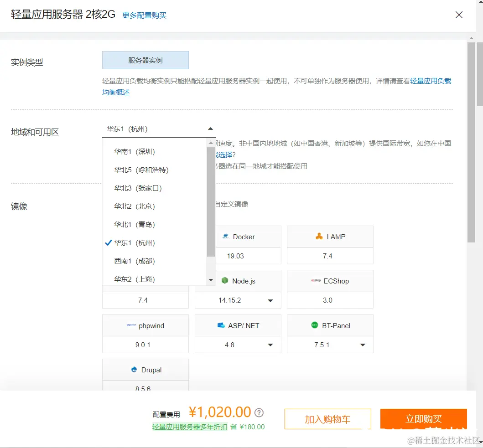
Task: Expand the BT-Panel version dropdown
Action: [x=363, y=345]
